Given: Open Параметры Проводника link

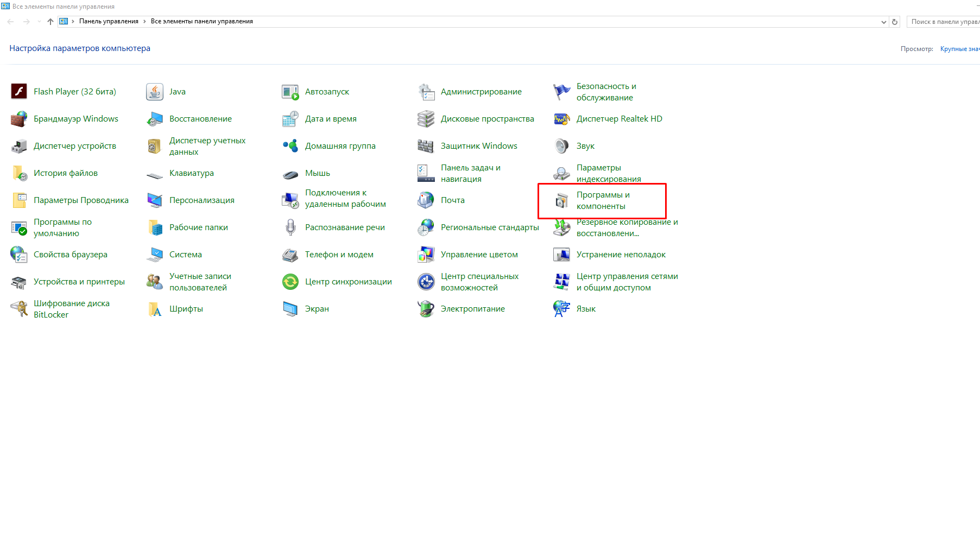Looking at the screenshot, I should 81,200.
